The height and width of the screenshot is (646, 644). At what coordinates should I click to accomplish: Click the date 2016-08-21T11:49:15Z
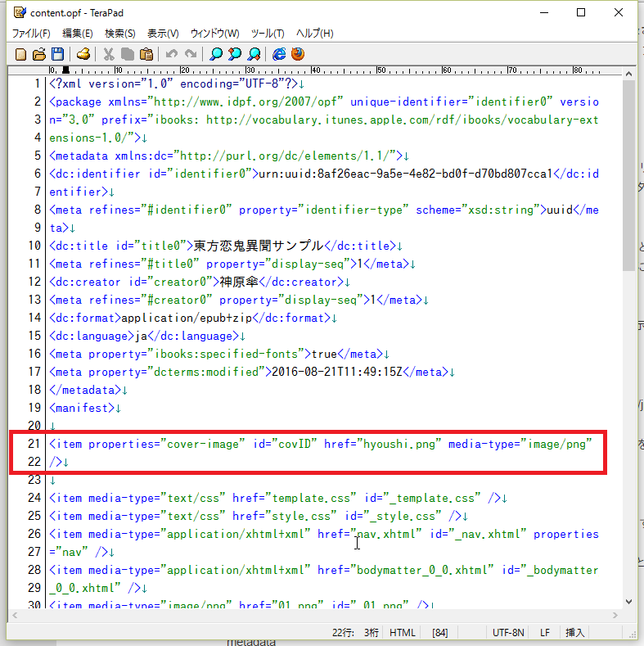pos(337,372)
